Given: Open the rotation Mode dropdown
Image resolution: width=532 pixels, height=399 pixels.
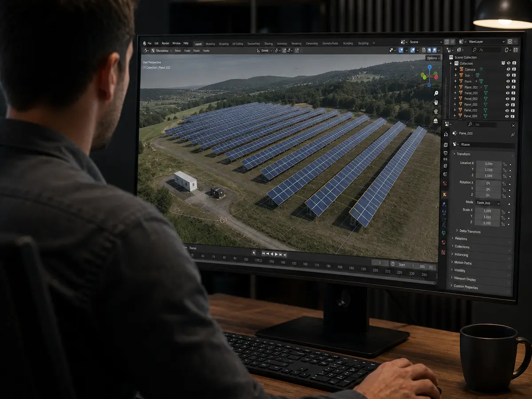Looking at the screenshot, I should (488, 203).
